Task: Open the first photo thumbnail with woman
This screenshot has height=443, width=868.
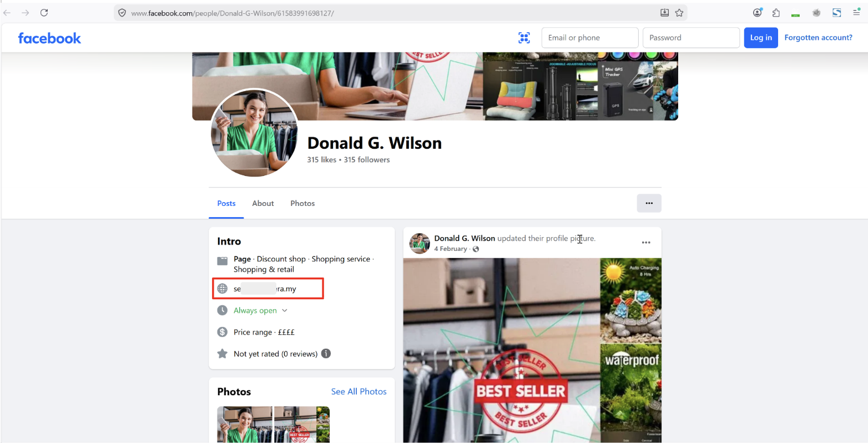Action: pos(245,425)
